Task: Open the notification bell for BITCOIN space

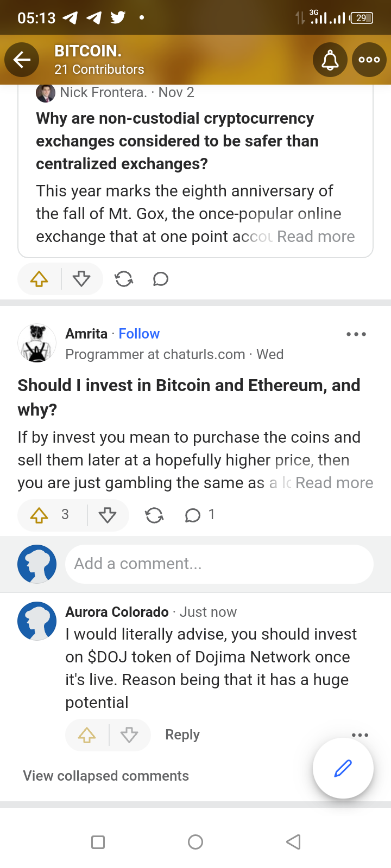Action: click(330, 60)
